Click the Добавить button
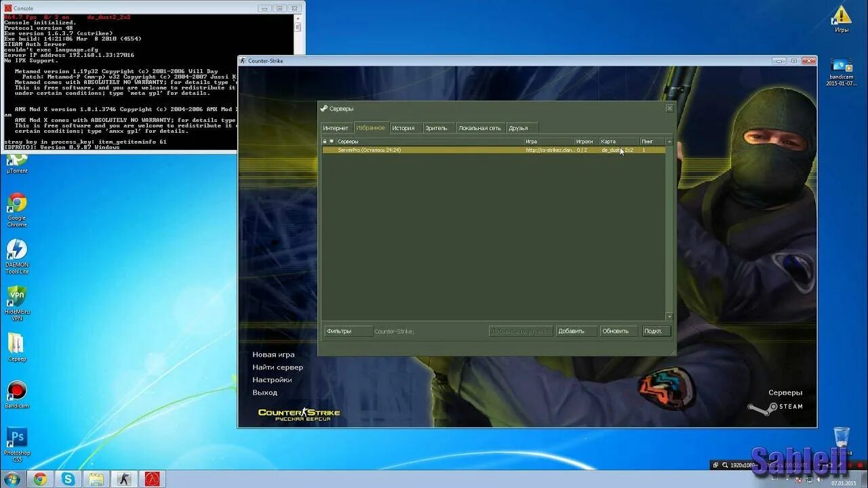868x488 pixels. (576, 331)
